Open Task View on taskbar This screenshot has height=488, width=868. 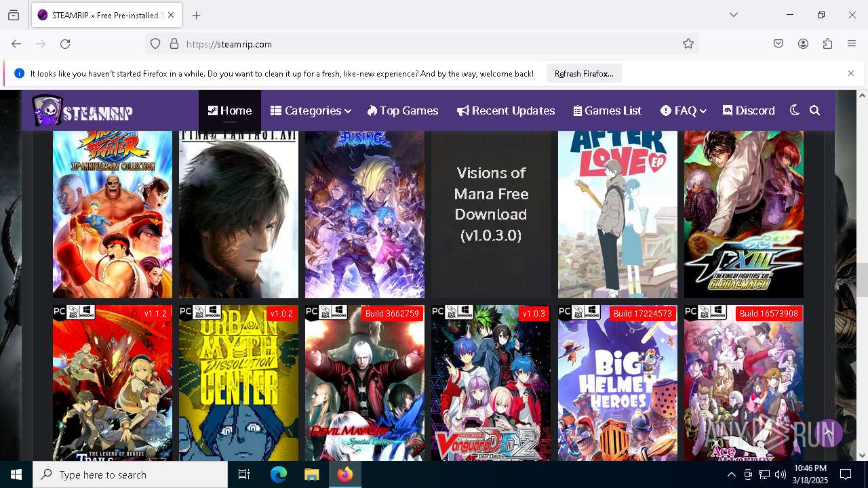pyautogui.click(x=244, y=474)
